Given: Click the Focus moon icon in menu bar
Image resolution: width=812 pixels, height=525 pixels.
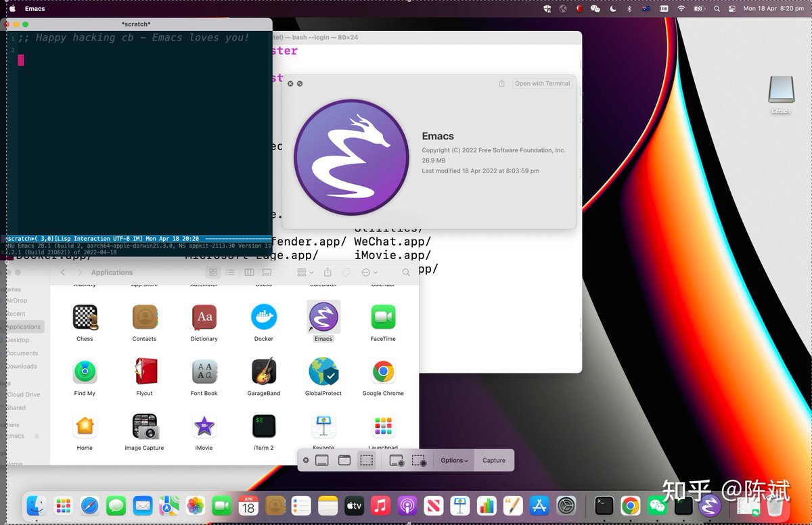Looking at the screenshot, I should point(612,9).
